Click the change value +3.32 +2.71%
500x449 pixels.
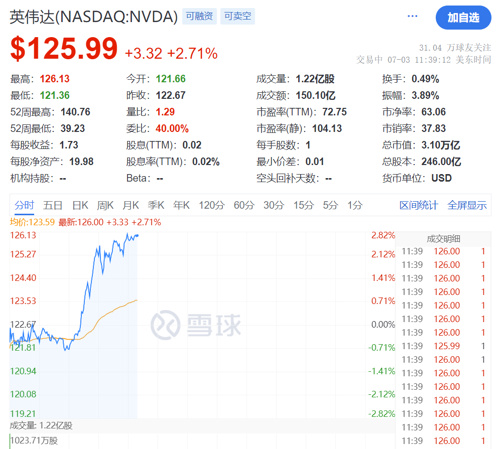click(x=171, y=54)
